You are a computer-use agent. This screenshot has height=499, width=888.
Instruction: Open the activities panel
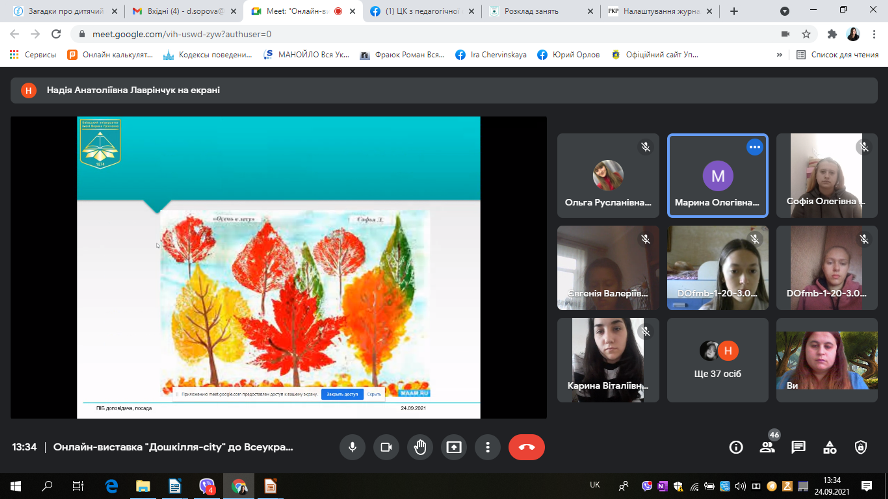(830, 447)
